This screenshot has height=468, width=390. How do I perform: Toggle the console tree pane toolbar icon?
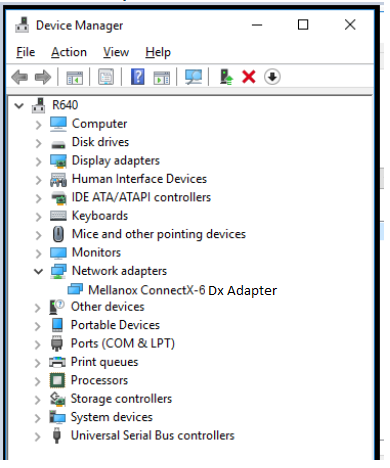click(x=75, y=77)
